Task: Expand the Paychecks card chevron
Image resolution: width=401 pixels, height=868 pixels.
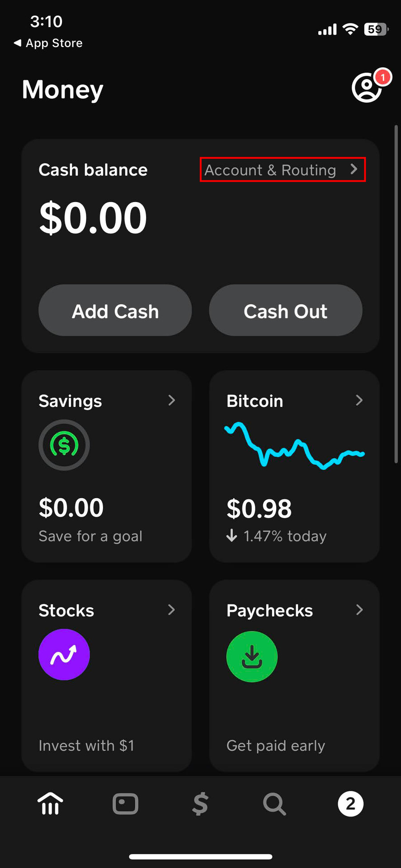Action: [359, 610]
